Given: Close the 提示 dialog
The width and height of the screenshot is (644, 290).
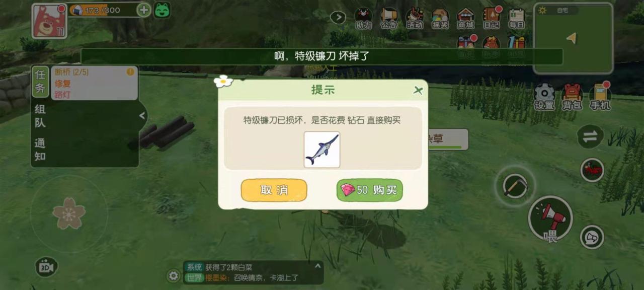Looking at the screenshot, I should click(x=418, y=91).
